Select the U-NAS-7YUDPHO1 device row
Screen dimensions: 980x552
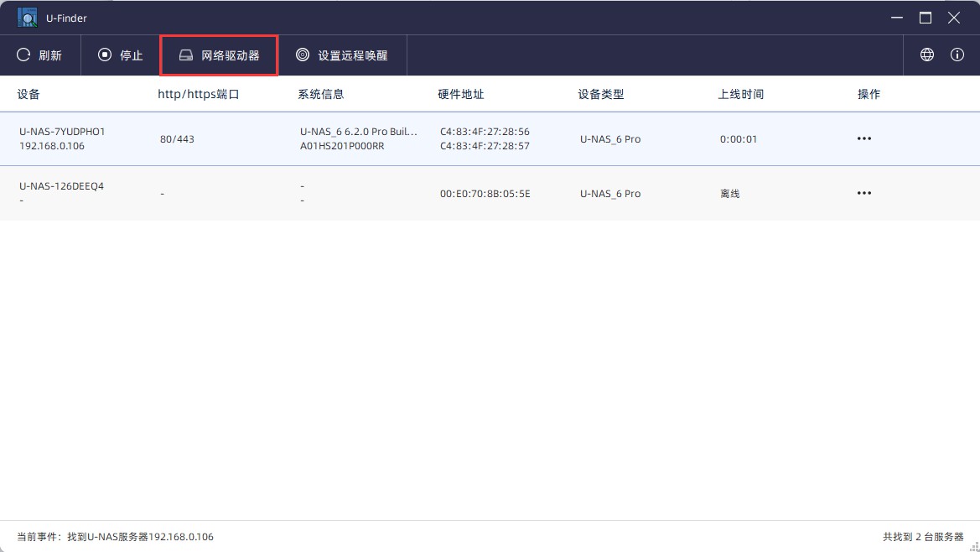click(62, 132)
